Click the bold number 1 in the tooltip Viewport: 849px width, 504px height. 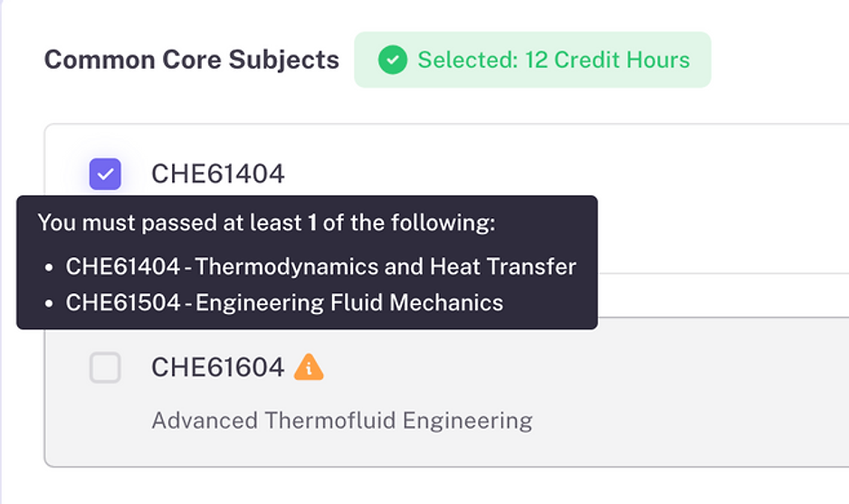(312, 223)
